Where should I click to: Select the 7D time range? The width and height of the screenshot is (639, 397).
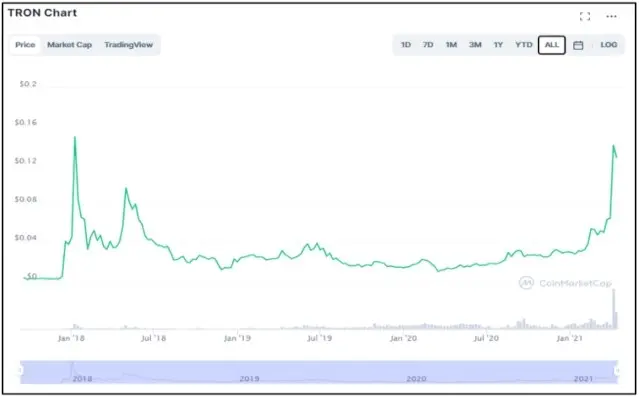click(428, 45)
